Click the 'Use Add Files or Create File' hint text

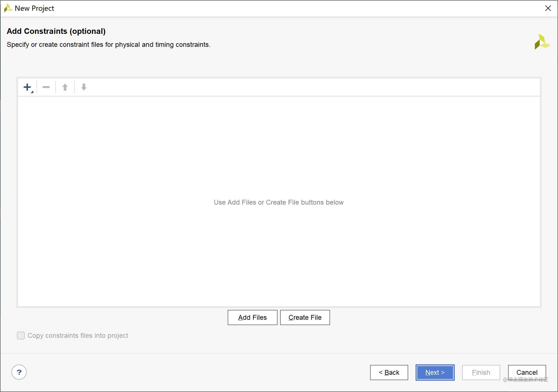[x=279, y=202]
